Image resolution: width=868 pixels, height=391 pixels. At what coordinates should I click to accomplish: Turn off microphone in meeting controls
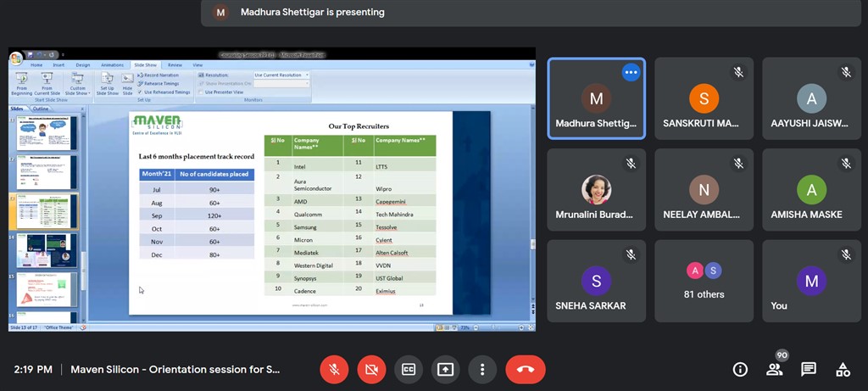pyautogui.click(x=334, y=370)
